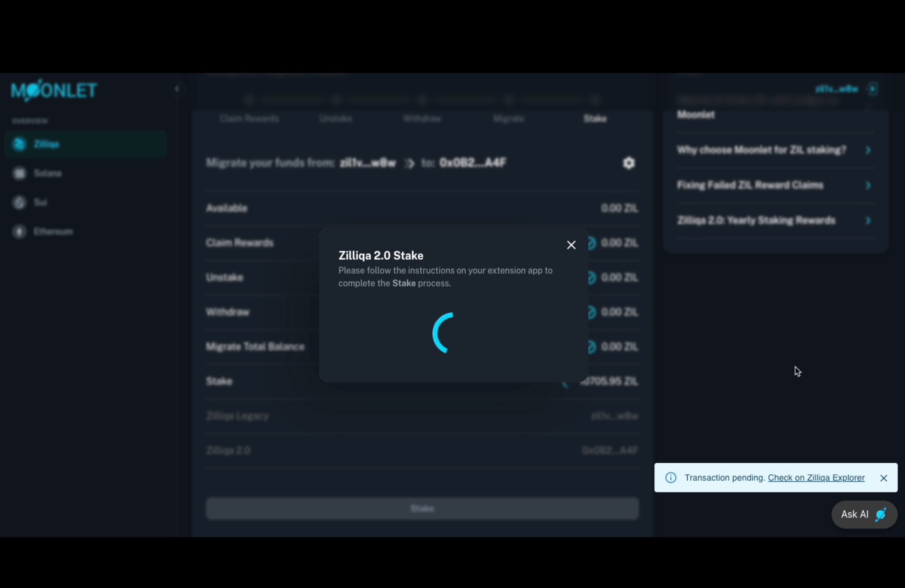Select Sui in the sidebar
Image resolution: width=905 pixels, height=588 pixels.
[x=40, y=202]
